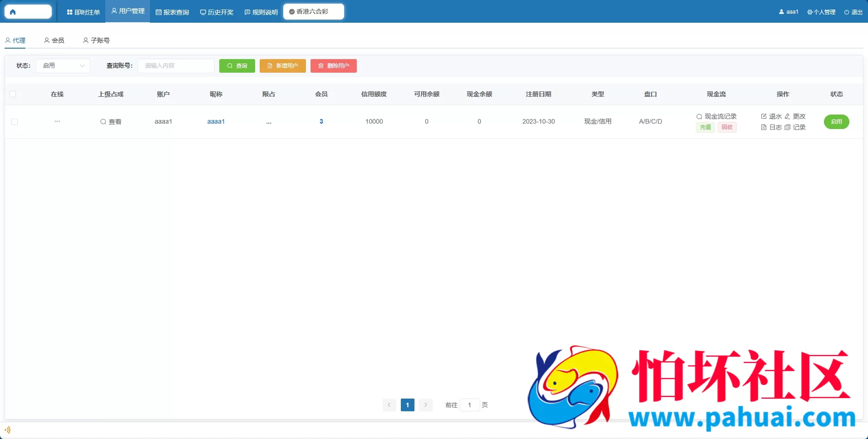
Task: Click 查看 under 上级占成
Action: [111, 122]
